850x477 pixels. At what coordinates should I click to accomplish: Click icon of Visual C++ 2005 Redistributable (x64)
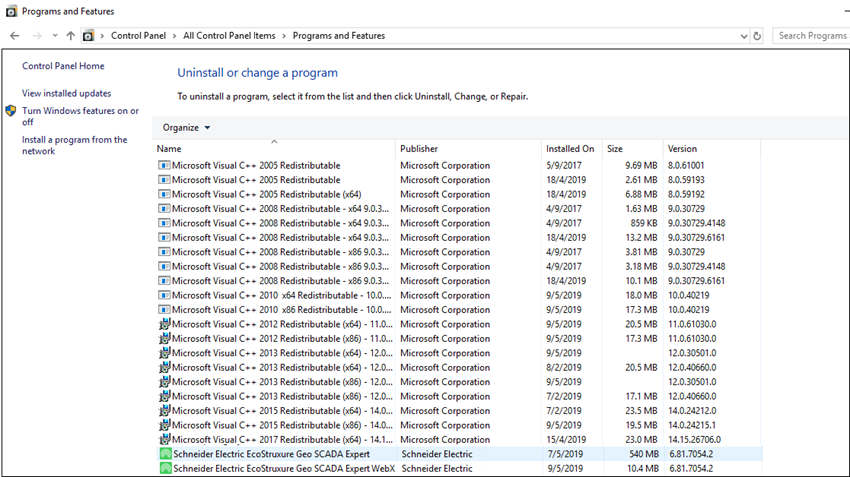pyautogui.click(x=164, y=194)
